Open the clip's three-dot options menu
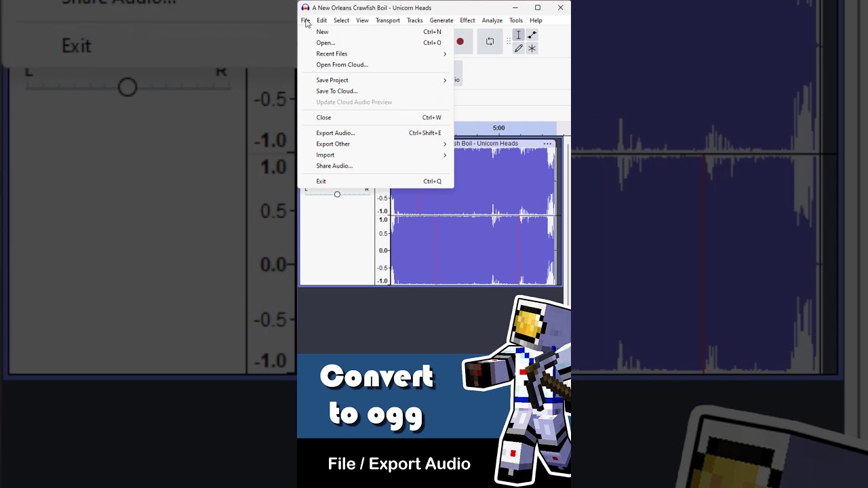Viewport: 868px width, 488px height. (x=547, y=144)
